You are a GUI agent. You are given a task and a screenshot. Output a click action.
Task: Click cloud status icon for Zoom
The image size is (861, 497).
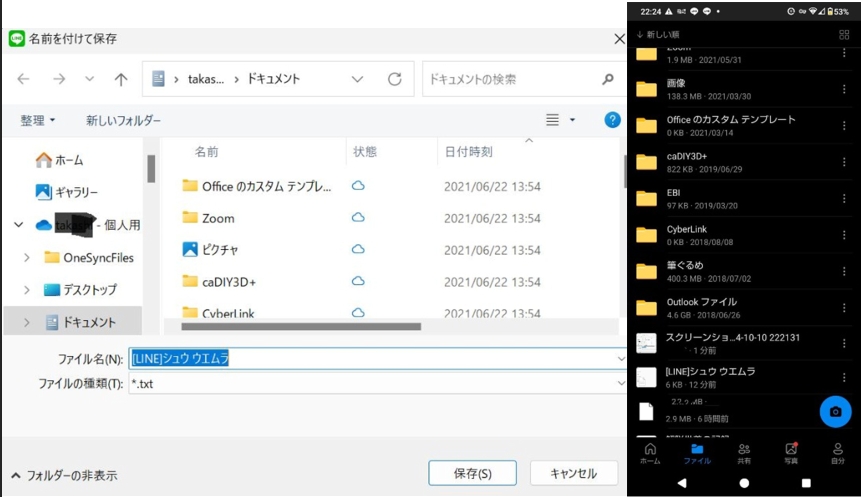358,217
